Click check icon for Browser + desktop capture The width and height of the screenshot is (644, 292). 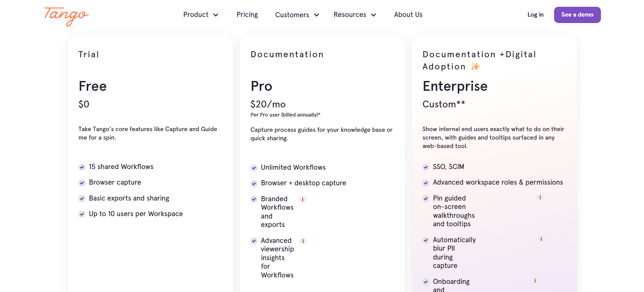click(x=254, y=184)
